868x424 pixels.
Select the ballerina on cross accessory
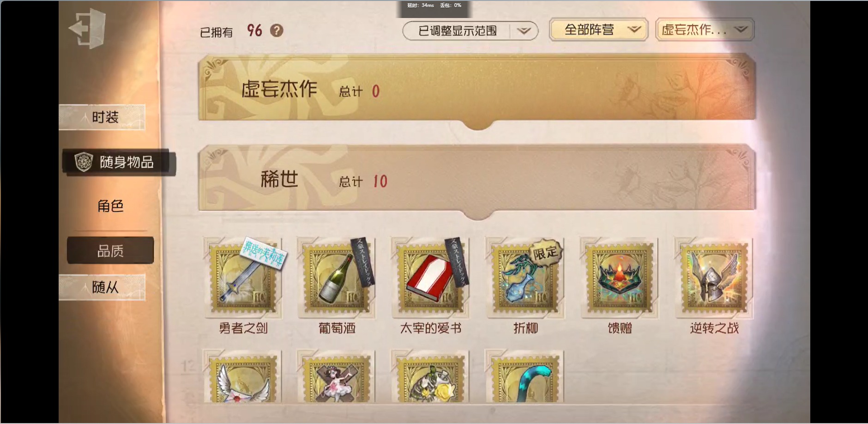tap(337, 376)
